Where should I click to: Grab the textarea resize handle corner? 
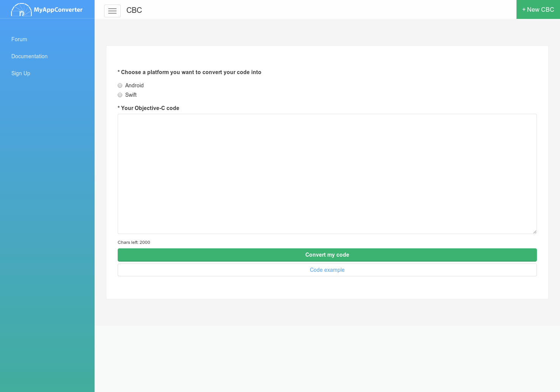tap(534, 231)
